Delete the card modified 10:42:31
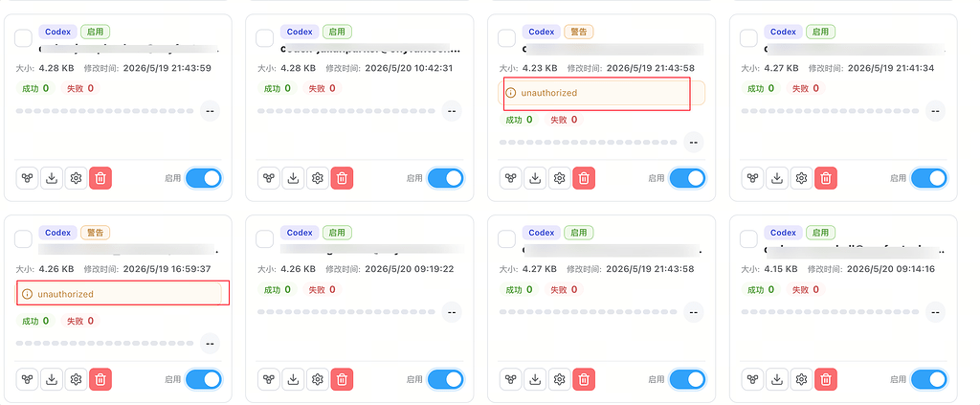This screenshot has height=405, width=980. (342, 178)
